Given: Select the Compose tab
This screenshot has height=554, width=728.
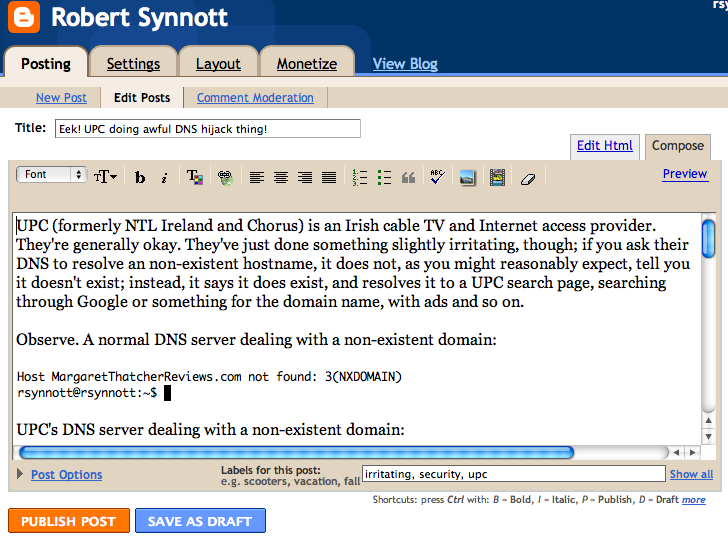Looking at the screenshot, I should coord(678,146).
